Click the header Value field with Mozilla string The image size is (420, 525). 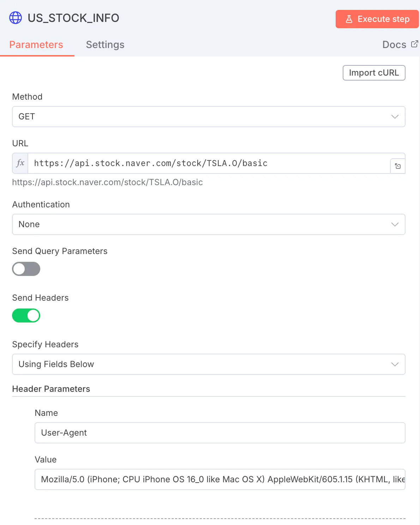coord(220,479)
